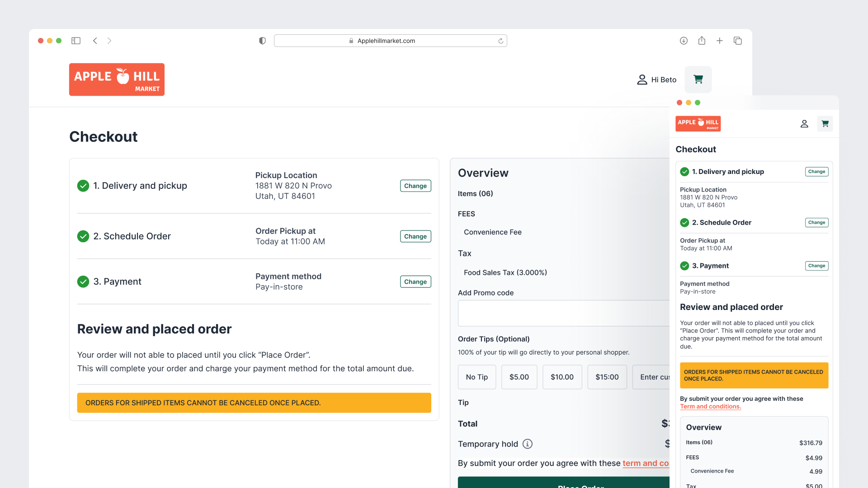Click the orange shipped items warning banner in the desktop window
Image resolution: width=868 pixels, height=488 pixels.
[x=254, y=403]
